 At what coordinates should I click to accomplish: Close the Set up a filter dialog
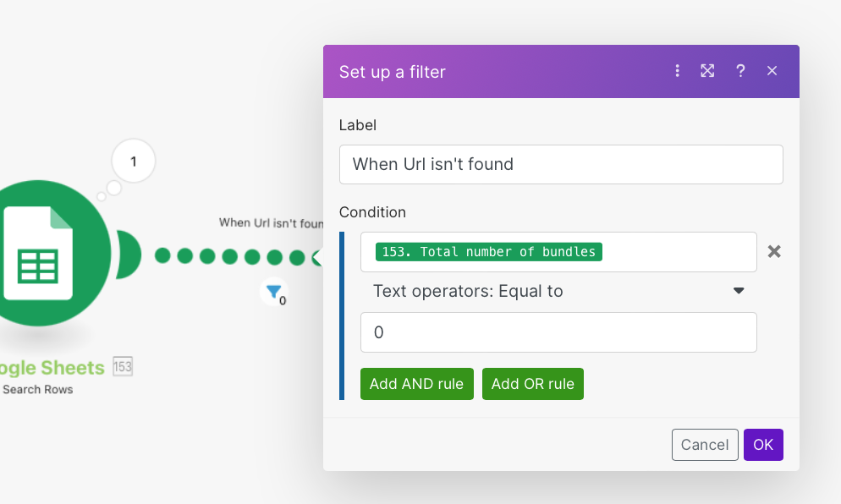[772, 71]
